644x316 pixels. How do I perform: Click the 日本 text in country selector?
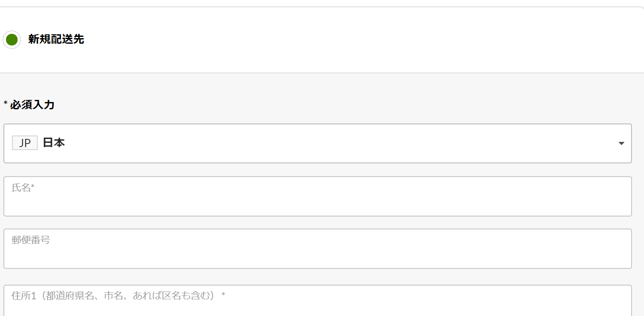click(x=54, y=143)
